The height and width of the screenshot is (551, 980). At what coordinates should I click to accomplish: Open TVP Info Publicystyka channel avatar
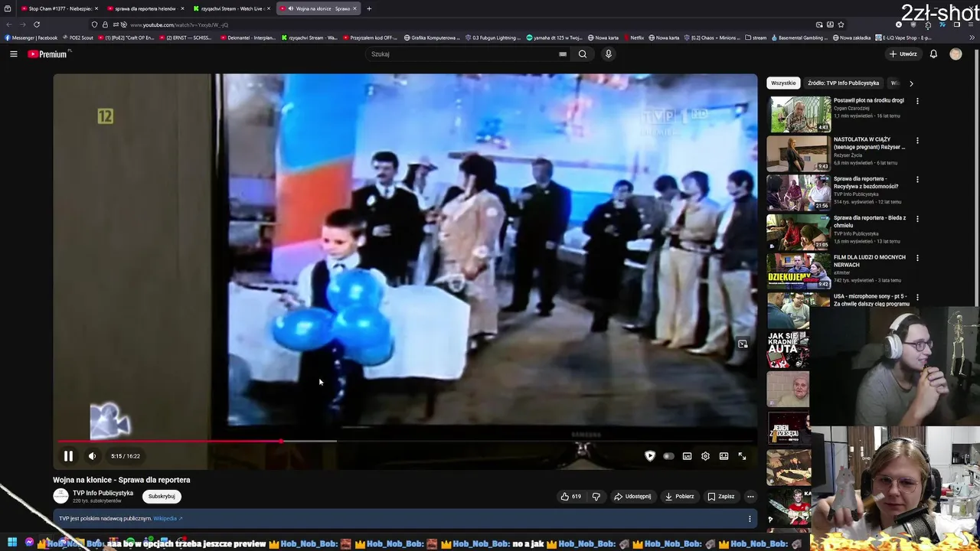[x=60, y=496]
